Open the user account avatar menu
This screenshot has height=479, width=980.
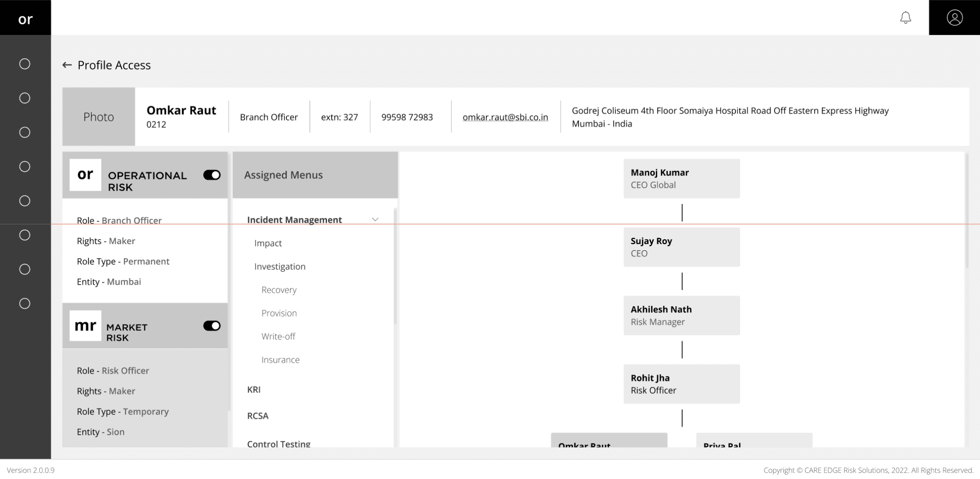pyautogui.click(x=954, y=18)
